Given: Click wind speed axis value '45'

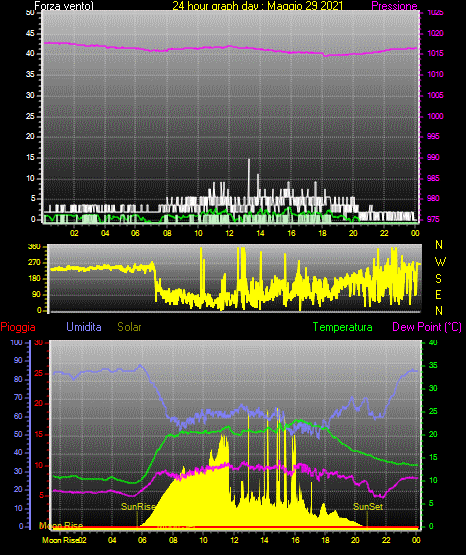Looking at the screenshot, I should click(x=30, y=33).
